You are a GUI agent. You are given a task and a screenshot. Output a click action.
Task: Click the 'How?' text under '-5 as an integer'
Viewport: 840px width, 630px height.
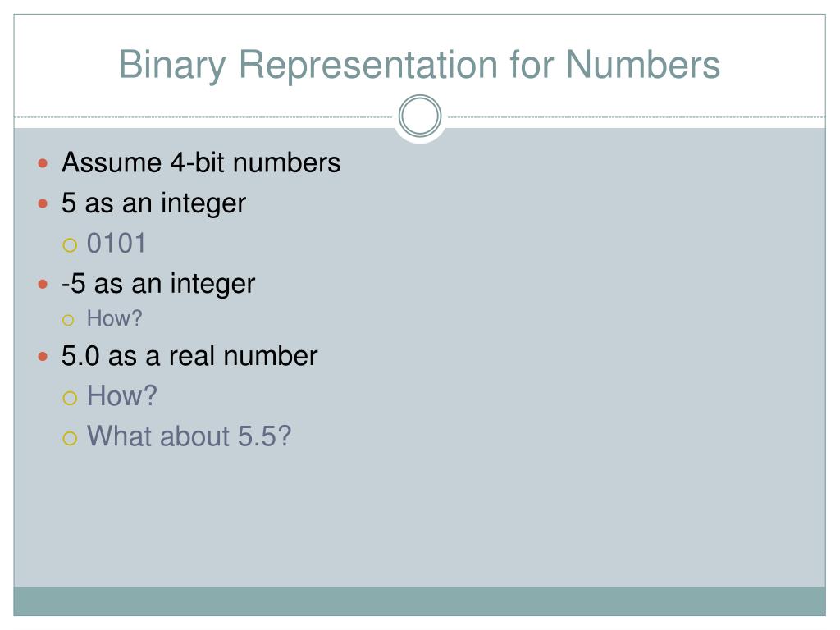coord(114,319)
